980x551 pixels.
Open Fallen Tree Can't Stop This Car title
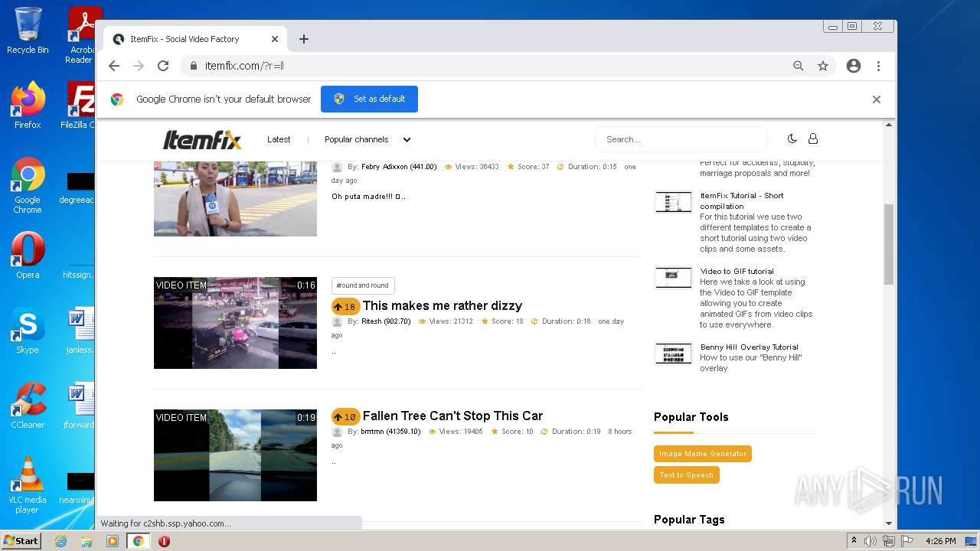pyautogui.click(x=452, y=416)
